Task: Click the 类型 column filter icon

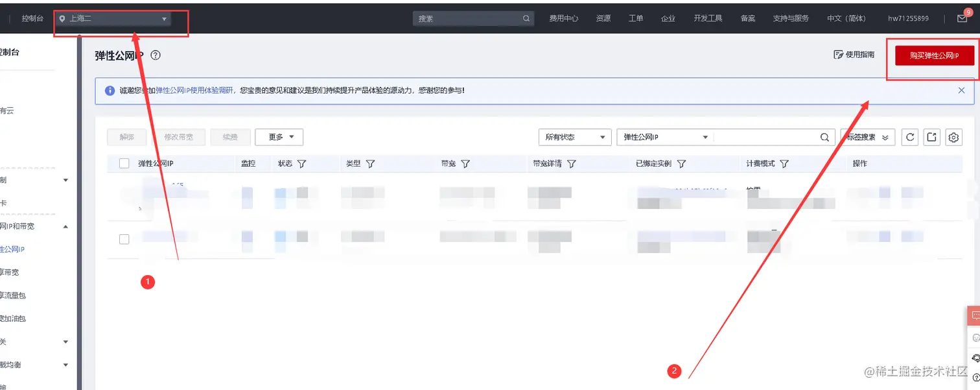Action: click(x=370, y=164)
